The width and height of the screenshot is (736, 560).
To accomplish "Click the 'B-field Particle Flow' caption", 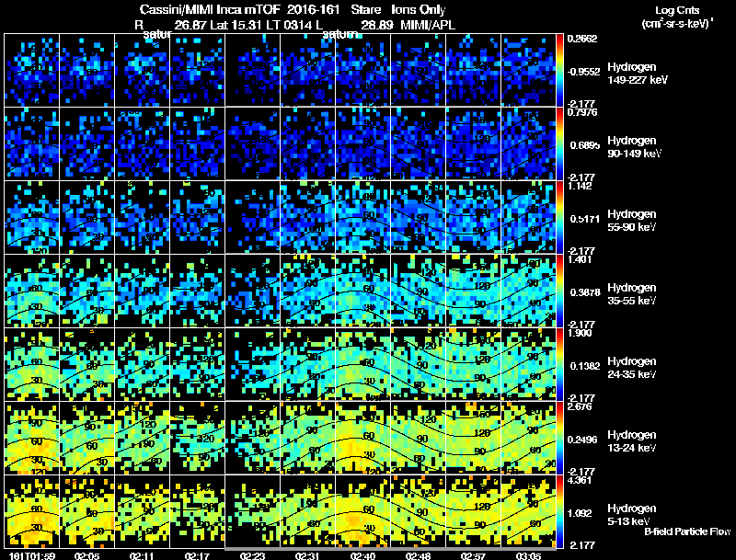I will 687,531.
